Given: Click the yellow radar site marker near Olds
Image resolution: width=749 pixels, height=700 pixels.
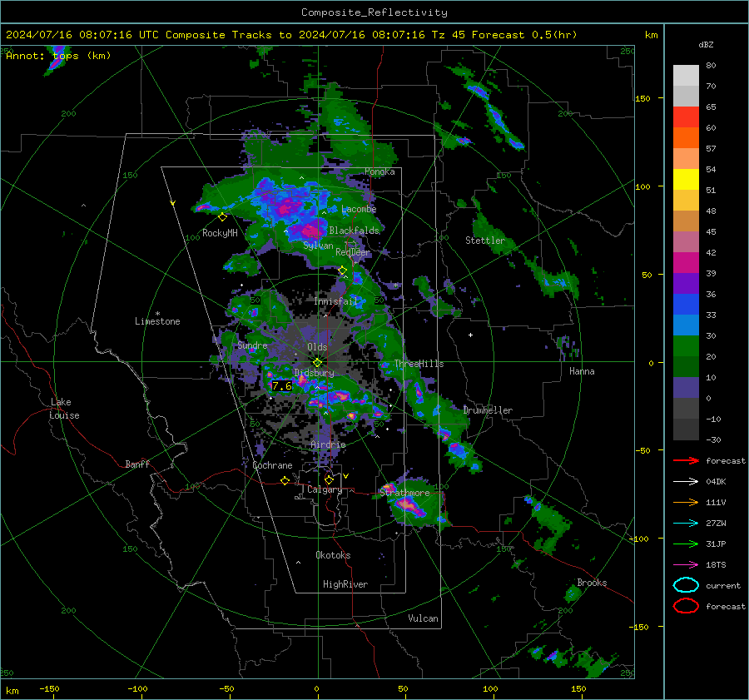Looking at the screenshot, I should (x=317, y=362).
